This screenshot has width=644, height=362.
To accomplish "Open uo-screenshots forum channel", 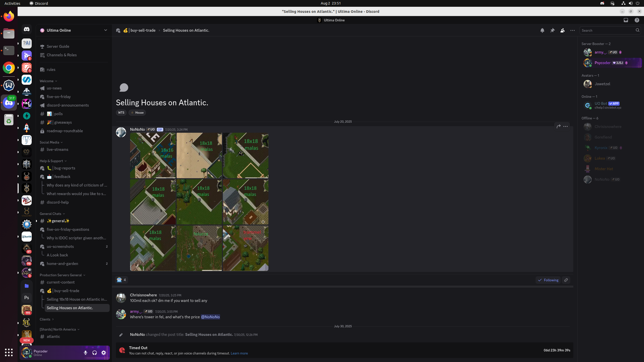I will point(74,246).
